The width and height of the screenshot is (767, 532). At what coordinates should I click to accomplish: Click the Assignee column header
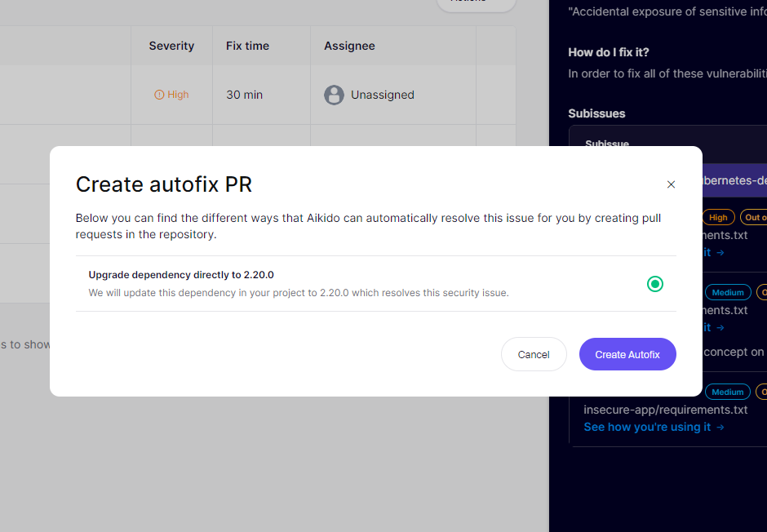pos(349,46)
